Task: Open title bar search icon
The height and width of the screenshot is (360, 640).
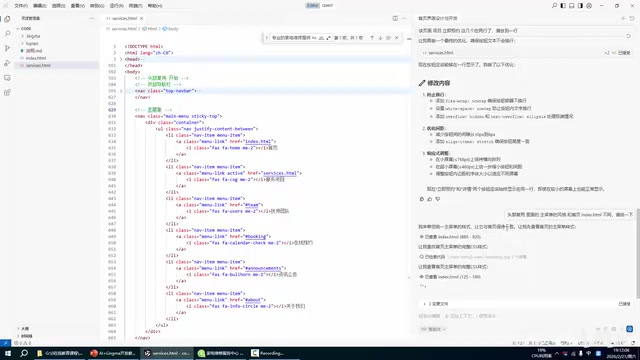Action: (554, 6)
